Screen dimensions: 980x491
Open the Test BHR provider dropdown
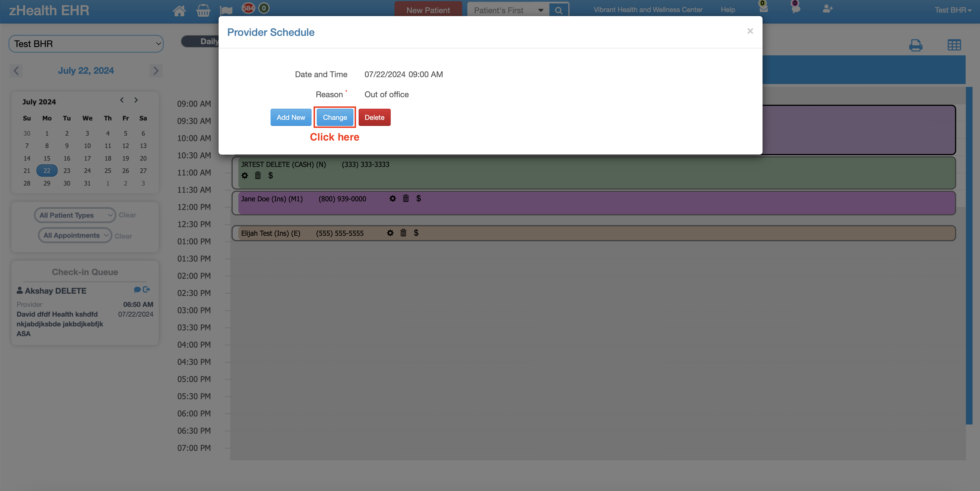[x=86, y=44]
